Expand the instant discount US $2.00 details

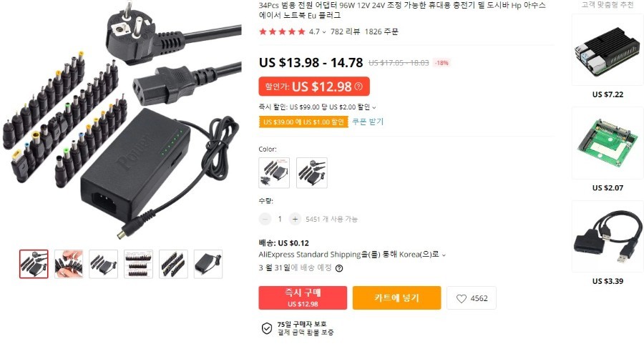pos(374,107)
